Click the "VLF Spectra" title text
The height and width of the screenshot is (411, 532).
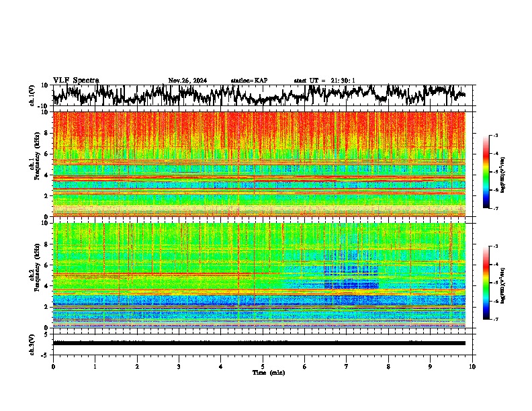click(76, 80)
